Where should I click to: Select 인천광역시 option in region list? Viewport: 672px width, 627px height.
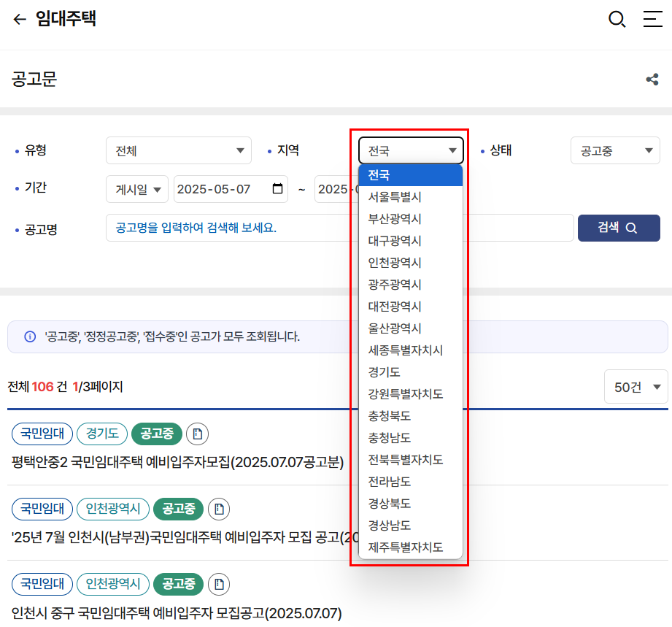tap(411, 263)
